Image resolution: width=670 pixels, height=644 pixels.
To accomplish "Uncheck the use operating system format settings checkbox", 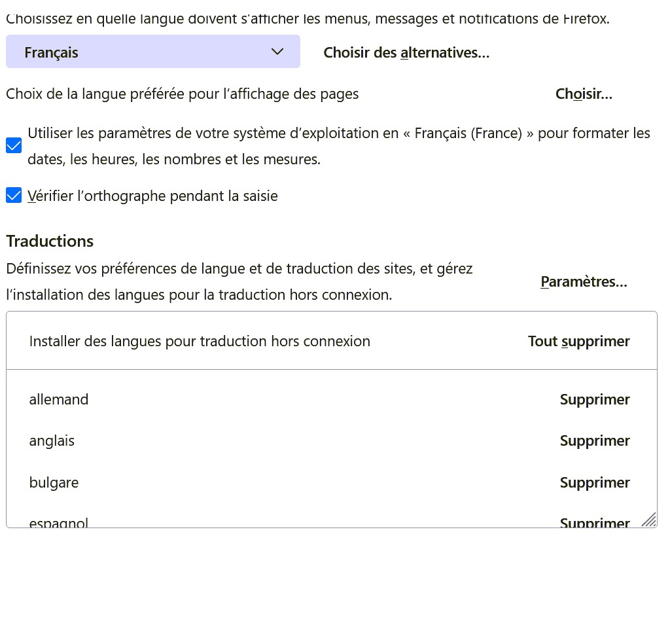I will (x=14, y=146).
